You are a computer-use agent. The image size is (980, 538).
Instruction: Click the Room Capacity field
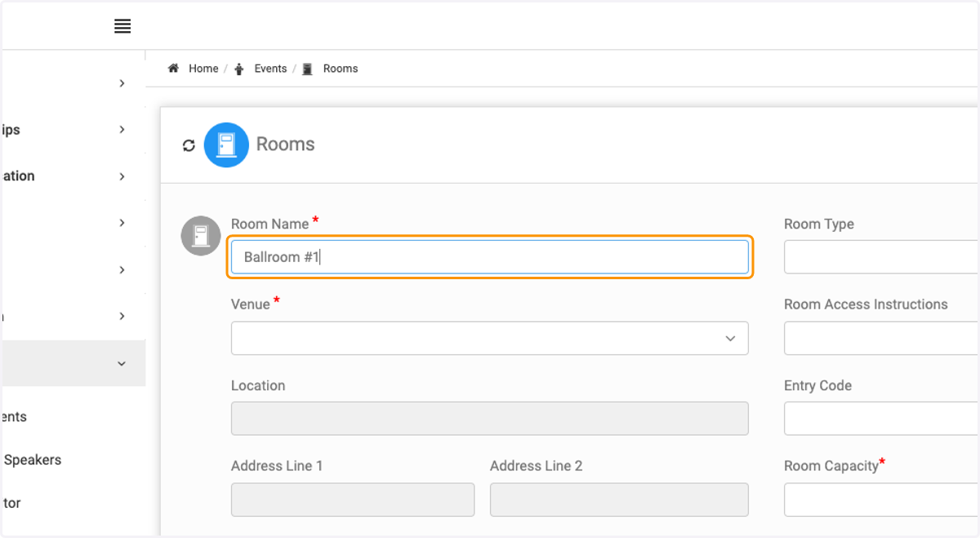881,500
